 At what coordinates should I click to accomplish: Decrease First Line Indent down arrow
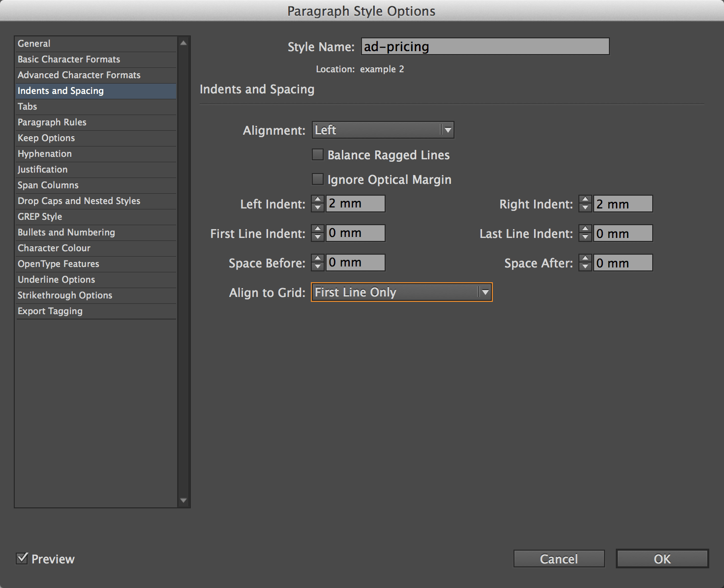pyautogui.click(x=318, y=237)
